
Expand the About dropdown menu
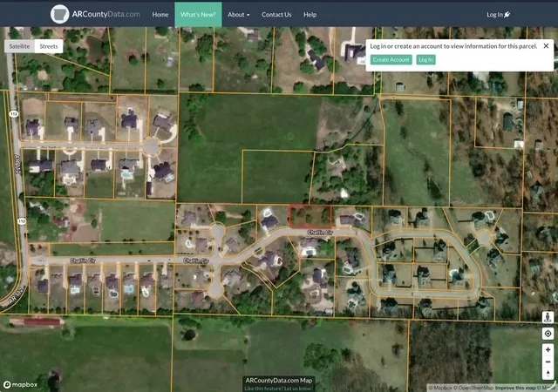pos(238,15)
